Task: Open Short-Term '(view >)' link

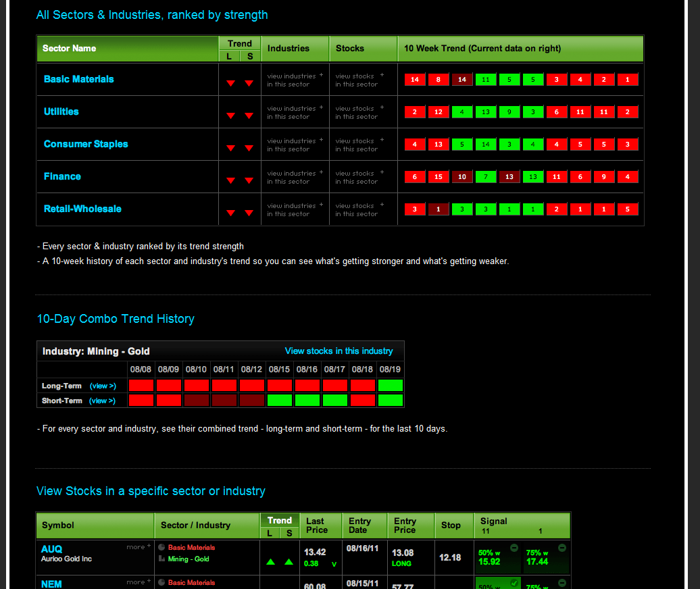Action: click(x=102, y=401)
